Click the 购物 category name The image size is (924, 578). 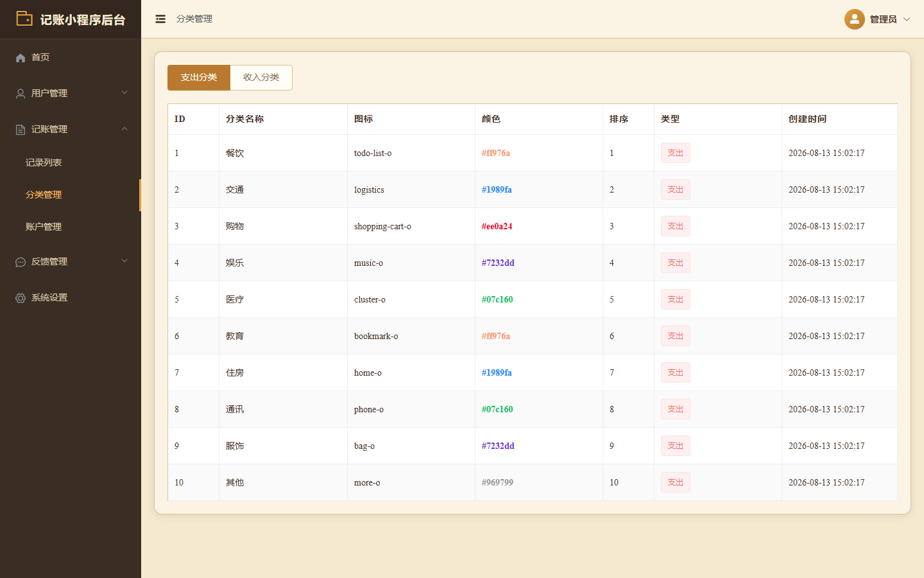point(235,226)
